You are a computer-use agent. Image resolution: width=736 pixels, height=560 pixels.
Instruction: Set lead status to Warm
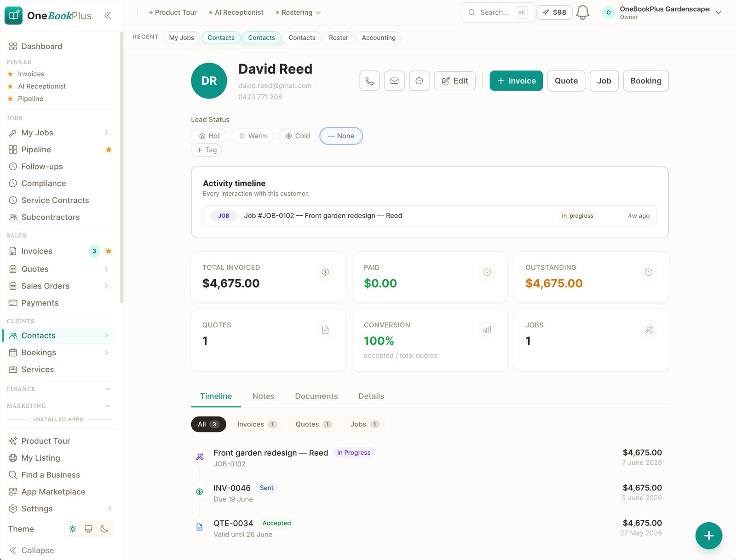tap(253, 136)
